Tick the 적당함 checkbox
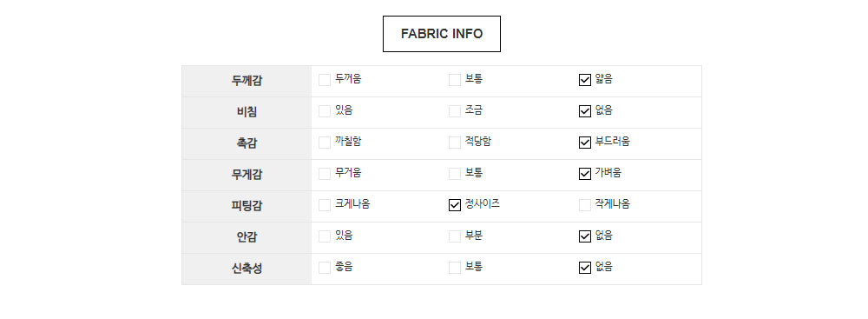 [455, 143]
